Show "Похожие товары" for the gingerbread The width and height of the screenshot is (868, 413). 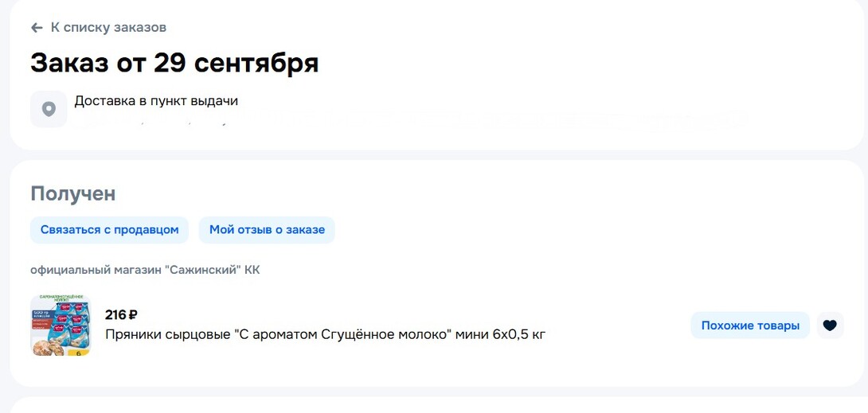749,325
